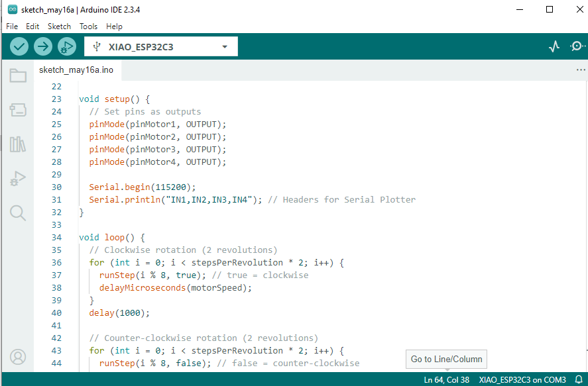
Task: Click line number 44 in the gutter
Action: pos(56,363)
